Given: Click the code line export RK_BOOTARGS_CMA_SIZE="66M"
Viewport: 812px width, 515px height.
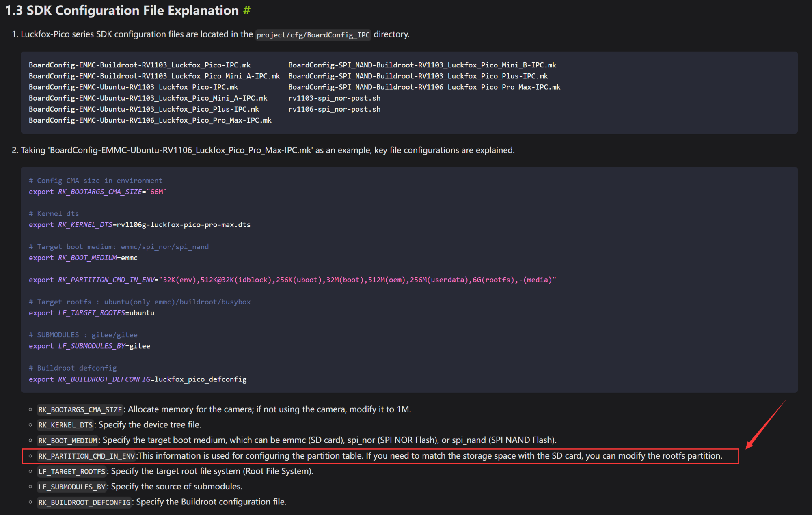Looking at the screenshot, I should click(x=98, y=192).
